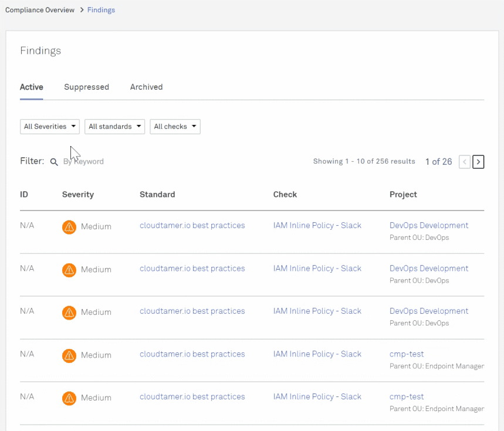Open the All Severities dropdown
Viewport: 504px width, 431px height.
point(50,127)
